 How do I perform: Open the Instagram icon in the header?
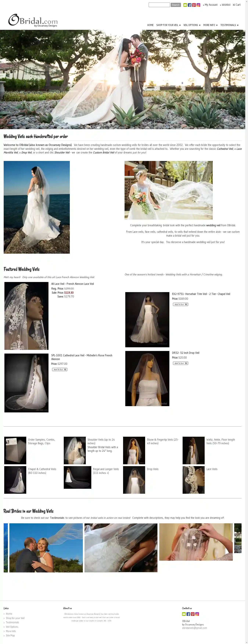tap(198, 5)
